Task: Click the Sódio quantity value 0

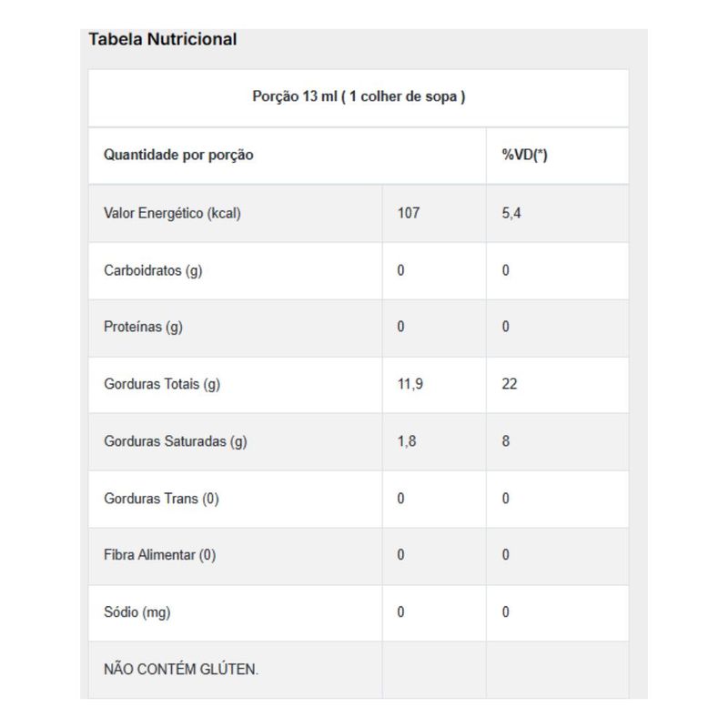Action: coord(400,612)
